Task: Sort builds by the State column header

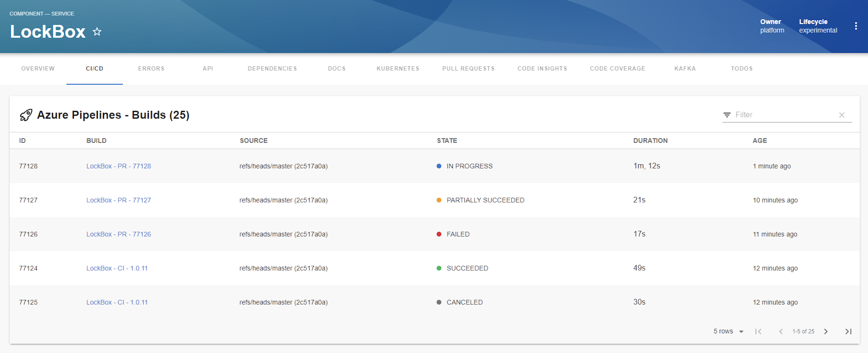Action: click(447, 141)
